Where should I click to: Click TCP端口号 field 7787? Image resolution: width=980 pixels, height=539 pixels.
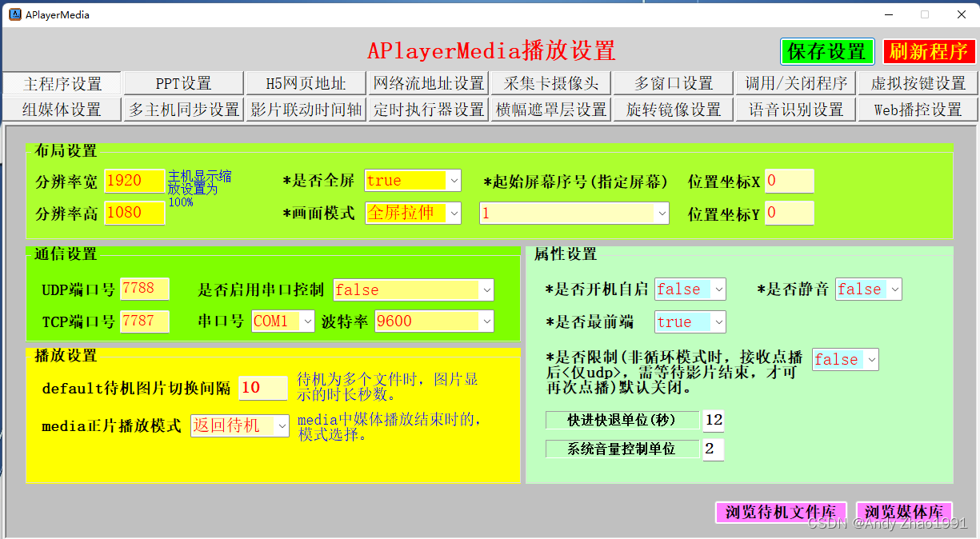145,321
